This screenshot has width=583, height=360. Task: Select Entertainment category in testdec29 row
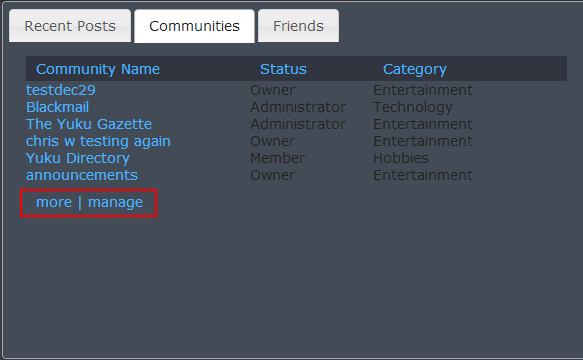click(x=423, y=90)
